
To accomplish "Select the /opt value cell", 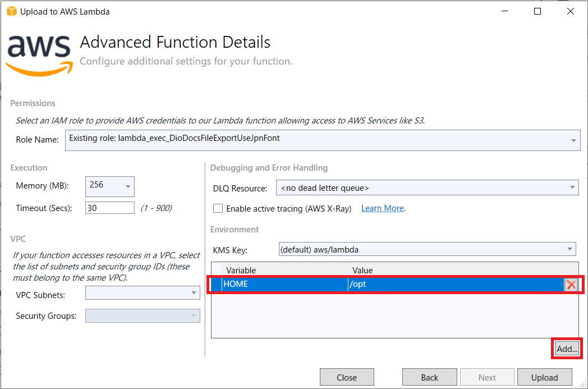I will click(x=456, y=285).
